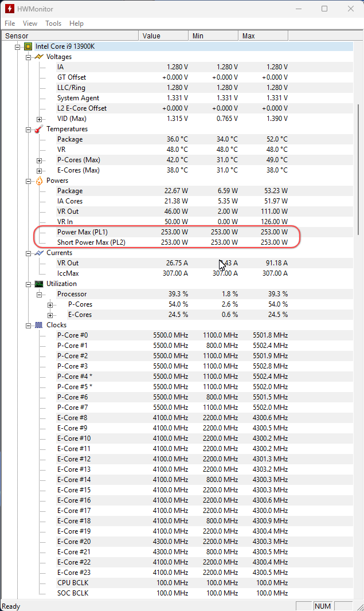Select the VR Out power row
364x611 pixels.
click(205, 211)
